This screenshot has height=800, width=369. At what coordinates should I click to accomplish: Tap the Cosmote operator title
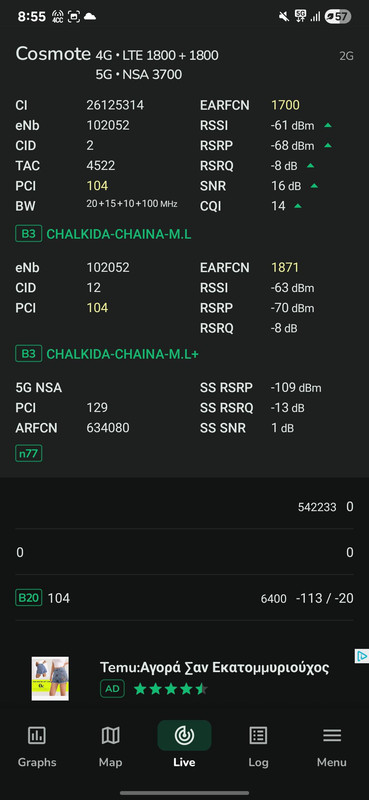pyautogui.click(x=53, y=54)
